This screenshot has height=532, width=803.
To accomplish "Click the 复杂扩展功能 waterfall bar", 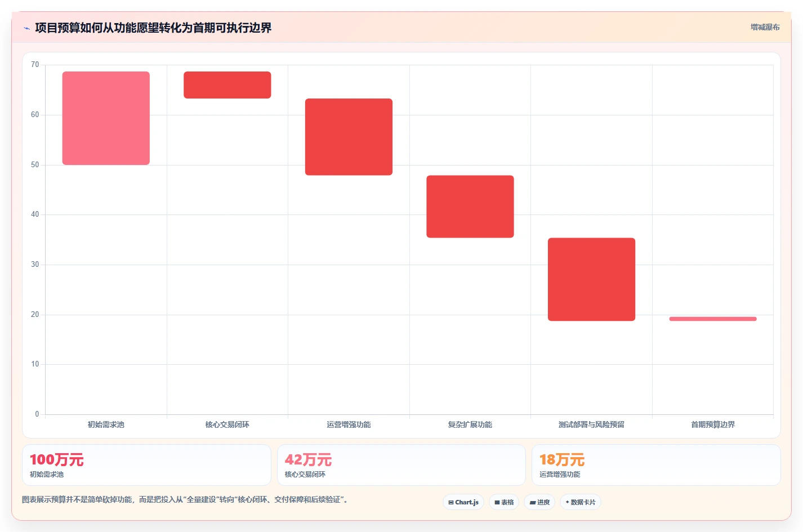I will point(470,207).
